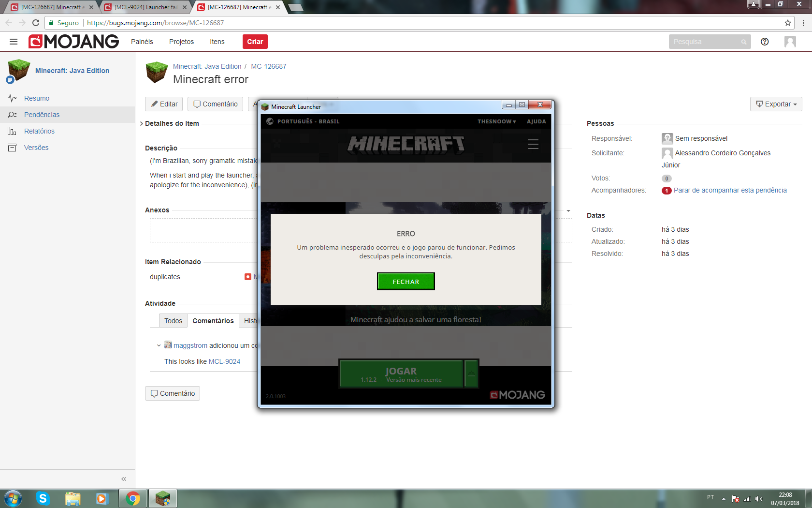
Task: Collapse the maggstrom comment
Action: (x=159, y=345)
